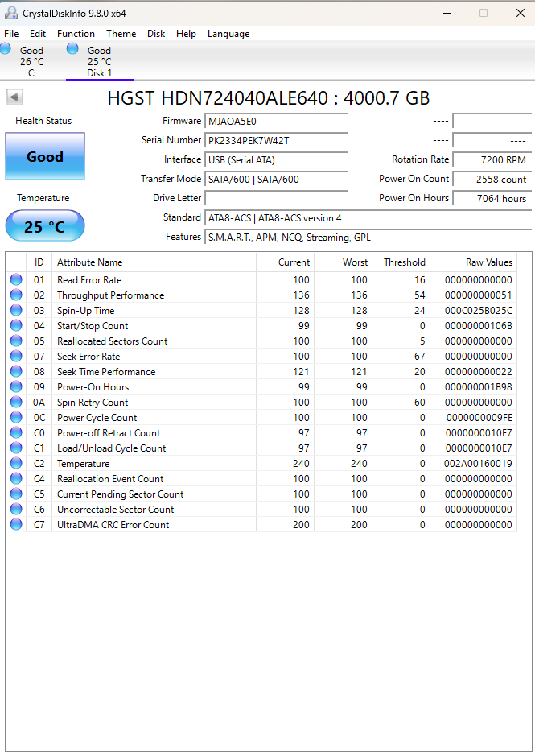This screenshot has height=756, width=535.
Task: Click the Worst column header
Action: pyautogui.click(x=344, y=262)
